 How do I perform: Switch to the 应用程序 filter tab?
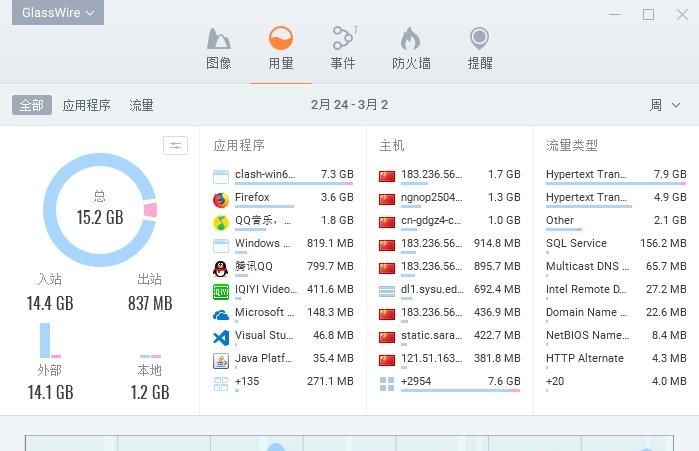pyautogui.click(x=86, y=105)
